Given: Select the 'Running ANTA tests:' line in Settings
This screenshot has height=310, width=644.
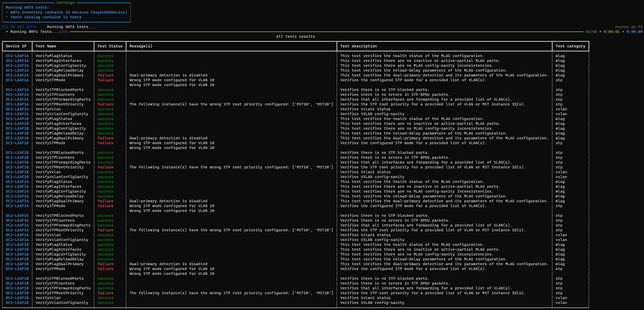Looking at the screenshot, I should point(27,7).
